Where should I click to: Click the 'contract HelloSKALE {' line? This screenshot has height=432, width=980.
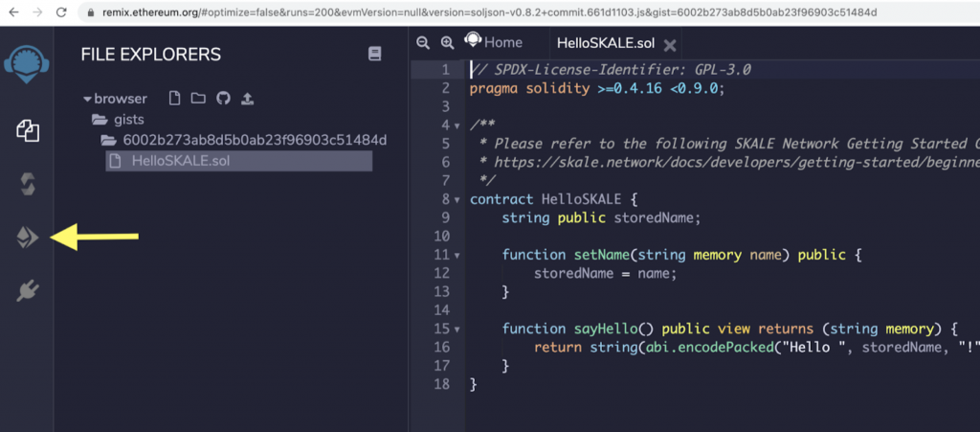coord(553,199)
